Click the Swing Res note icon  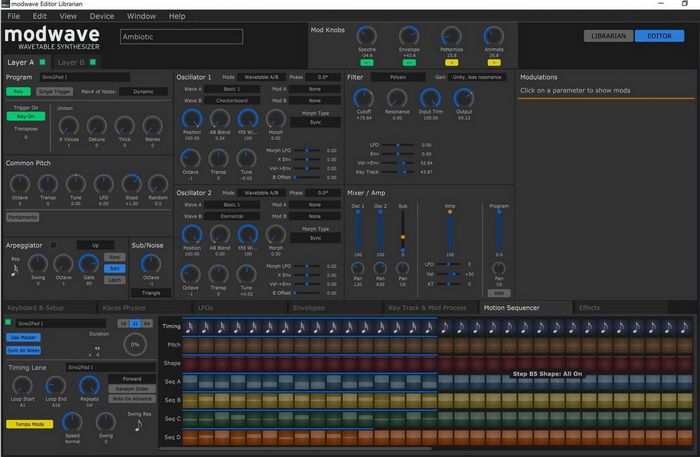[x=138, y=425]
